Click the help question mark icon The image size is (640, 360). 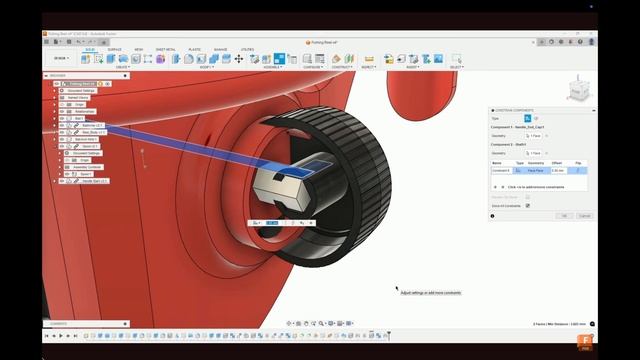pos(580,42)
